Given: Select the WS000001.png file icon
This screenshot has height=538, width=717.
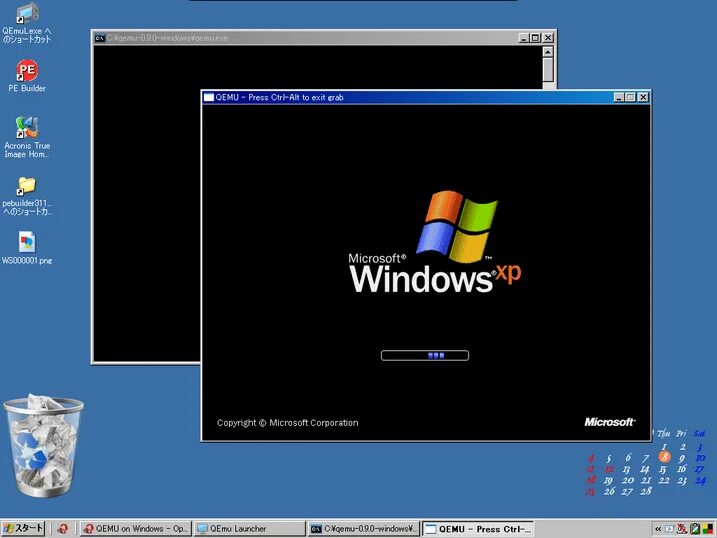Looking at the screenshot, I should pos(27,248).
